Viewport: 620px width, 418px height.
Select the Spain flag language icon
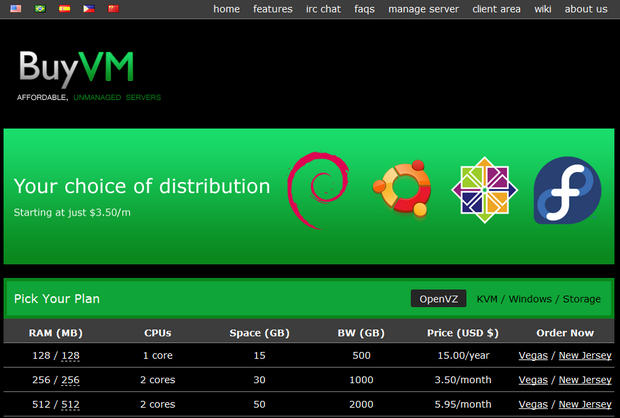64,8
